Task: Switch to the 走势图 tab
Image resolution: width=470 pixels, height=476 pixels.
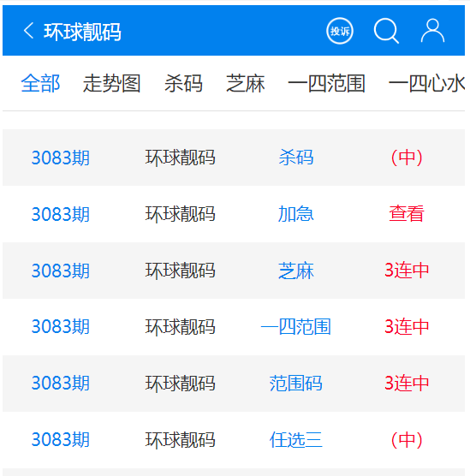Action: (x=112, y=83)
